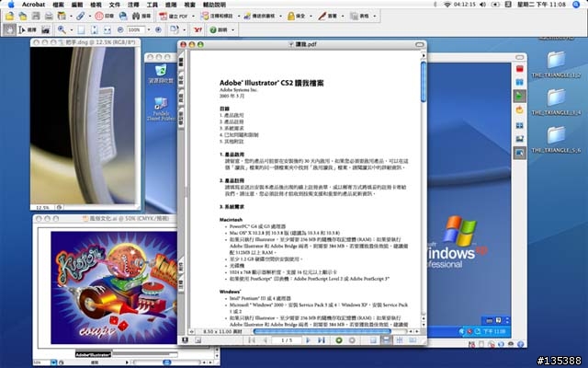
Task: Click the Recycle Bin icon in Windows window
Action: (x=161, y=74)
